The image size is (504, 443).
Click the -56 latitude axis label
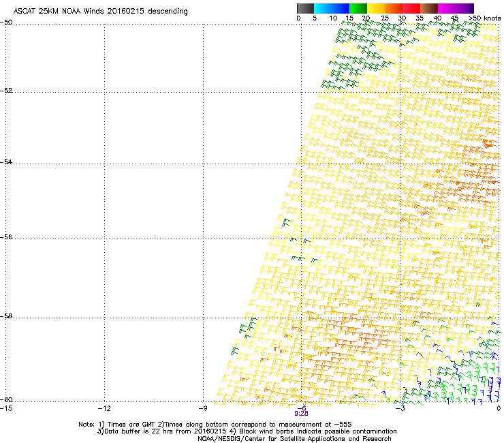7,237
